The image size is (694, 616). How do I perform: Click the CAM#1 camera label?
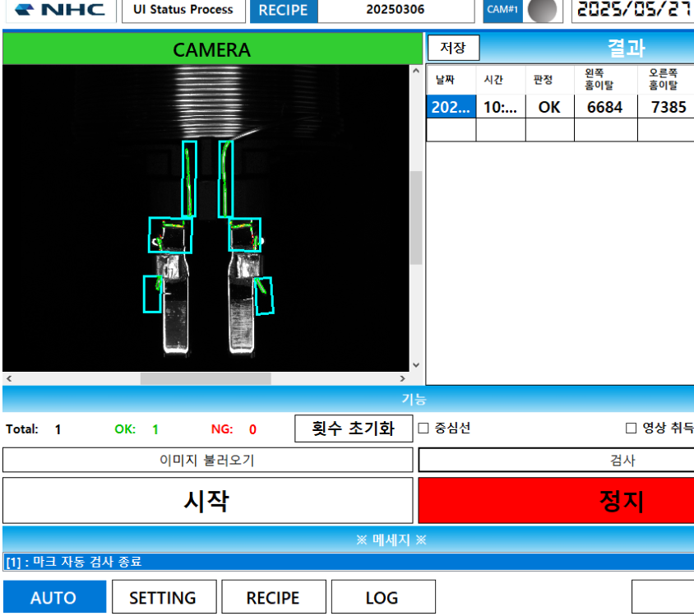click(x=502, y=11)
